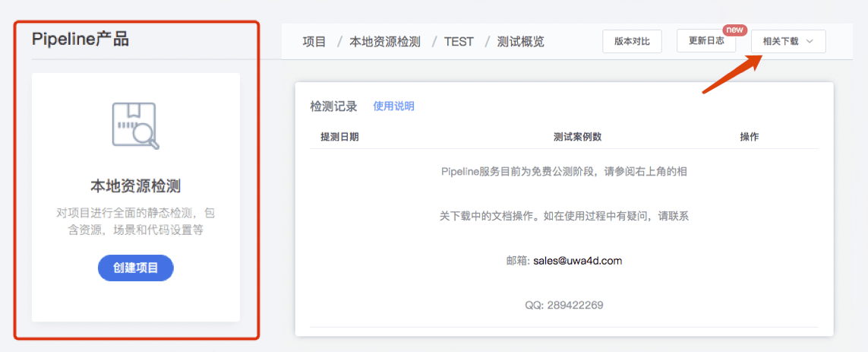Viewport: 868px width, 352px height.
Task: Click the 本地资源检测 card title
Action: click(x=136, y=186)
